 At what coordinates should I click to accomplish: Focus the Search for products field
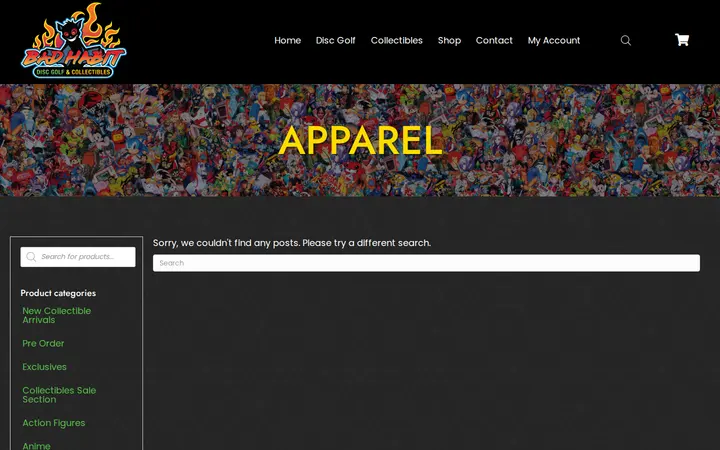[x=78, y=257]
